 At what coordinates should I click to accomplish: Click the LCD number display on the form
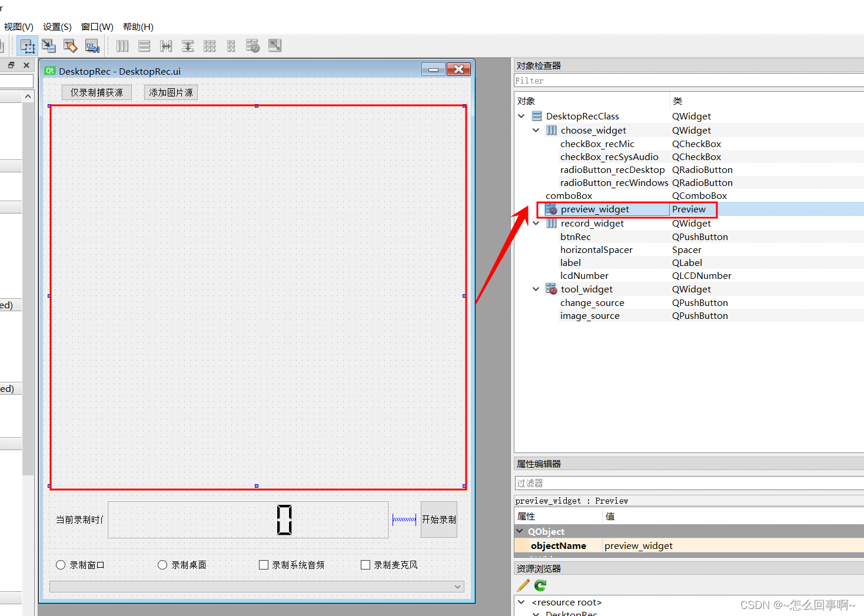pyautogui.click(x=248, y=520)
